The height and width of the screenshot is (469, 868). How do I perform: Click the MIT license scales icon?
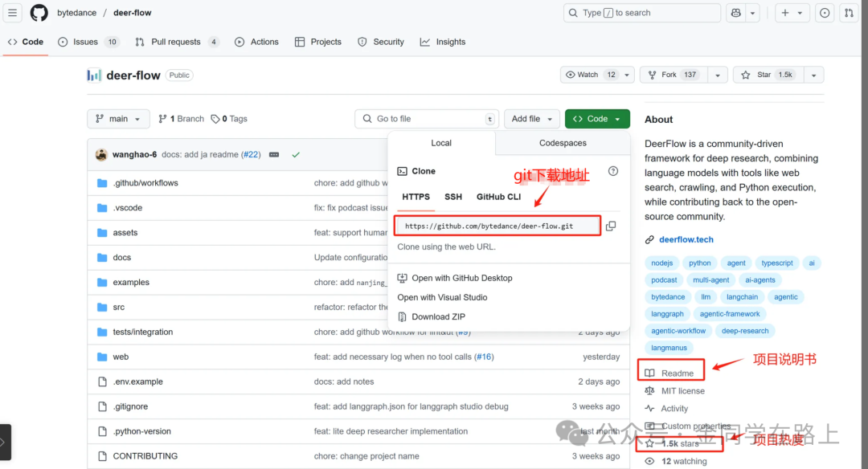649,391
